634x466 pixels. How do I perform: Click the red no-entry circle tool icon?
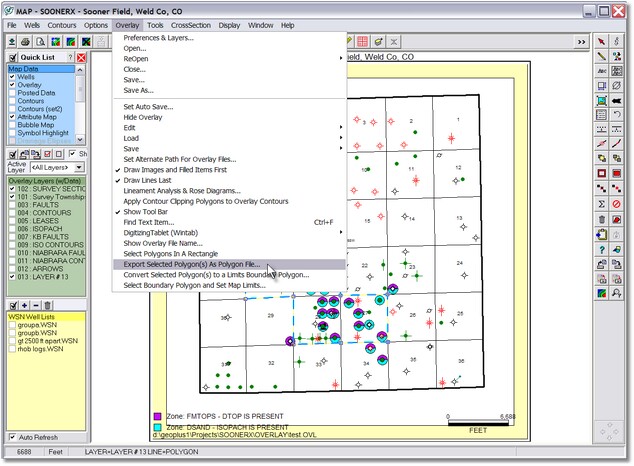tap(618, 203)
